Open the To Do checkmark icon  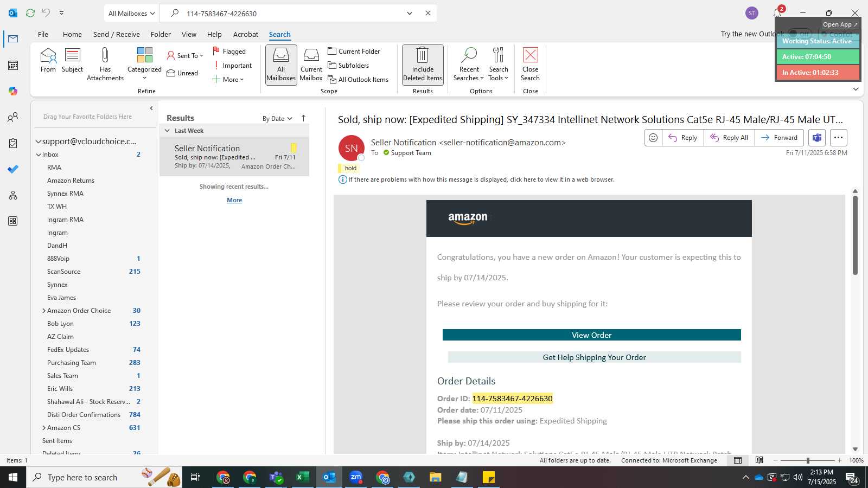pos(13,169)
